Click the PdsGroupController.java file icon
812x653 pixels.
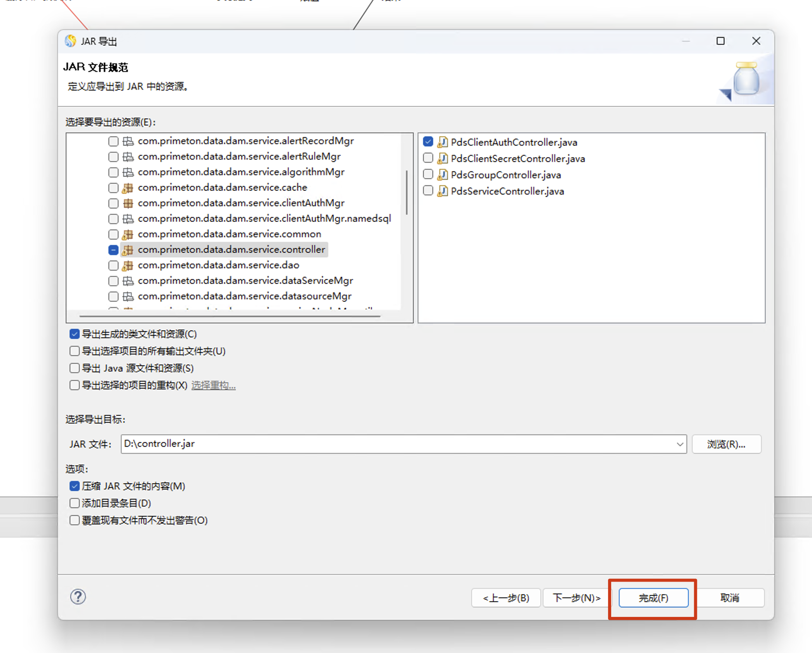pyautogui.click(x=442, y=175)
